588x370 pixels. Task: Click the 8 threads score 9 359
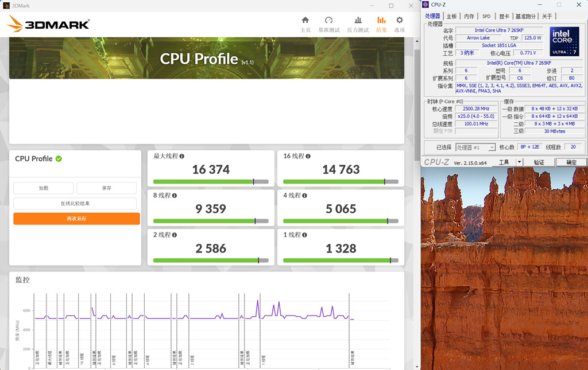pyautogui.click(x=211, y=209)
